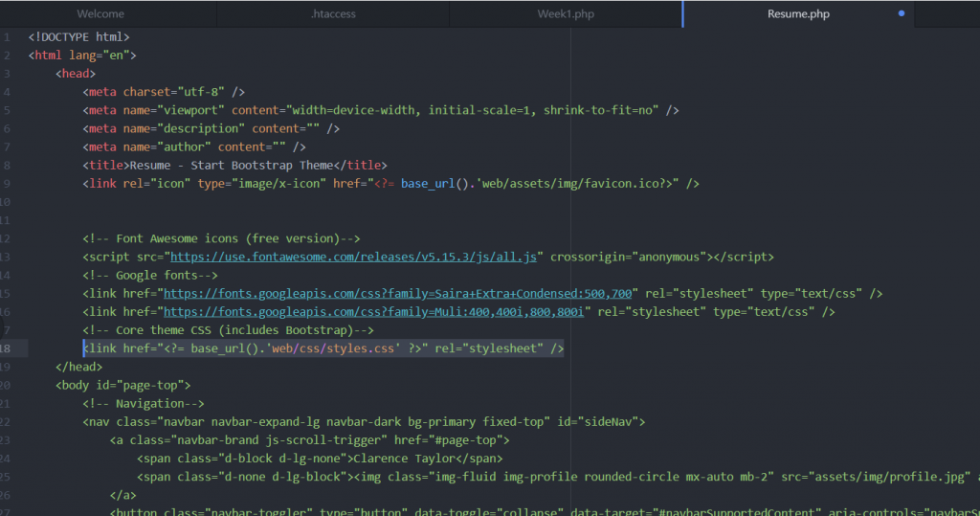
Task: Switch to the Welcome tab
Action: (100, 13)
